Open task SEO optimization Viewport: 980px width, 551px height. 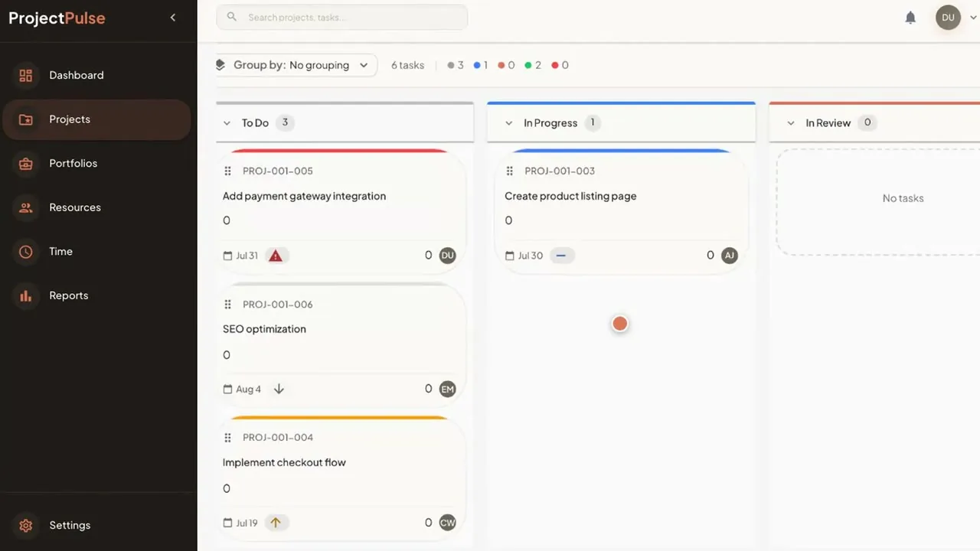pos(264,329)
